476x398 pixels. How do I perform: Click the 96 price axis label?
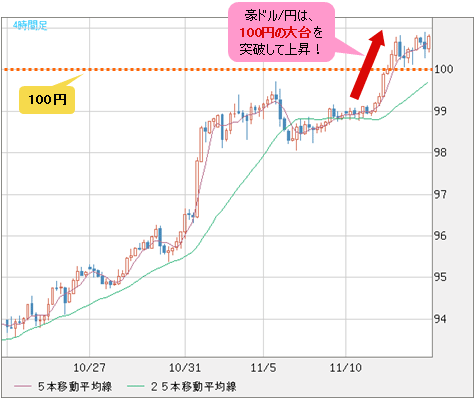click(x=440, y=236)
